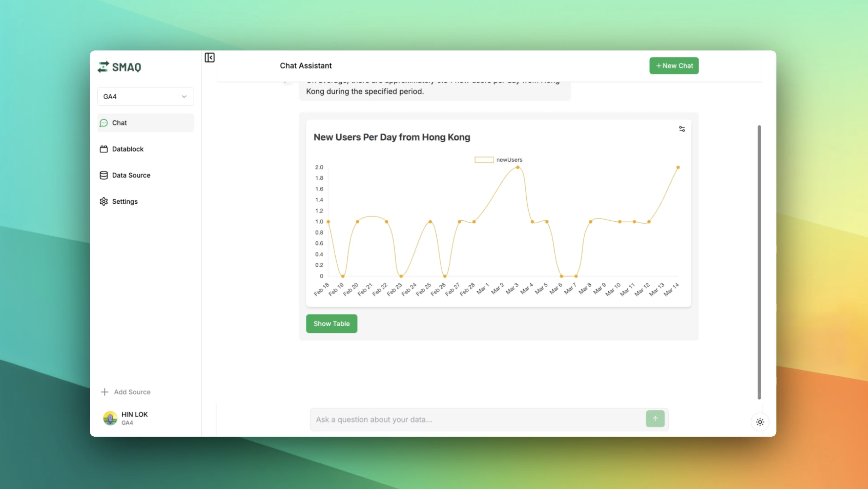Send the message with the arrow button

click(x=655, y=419)
